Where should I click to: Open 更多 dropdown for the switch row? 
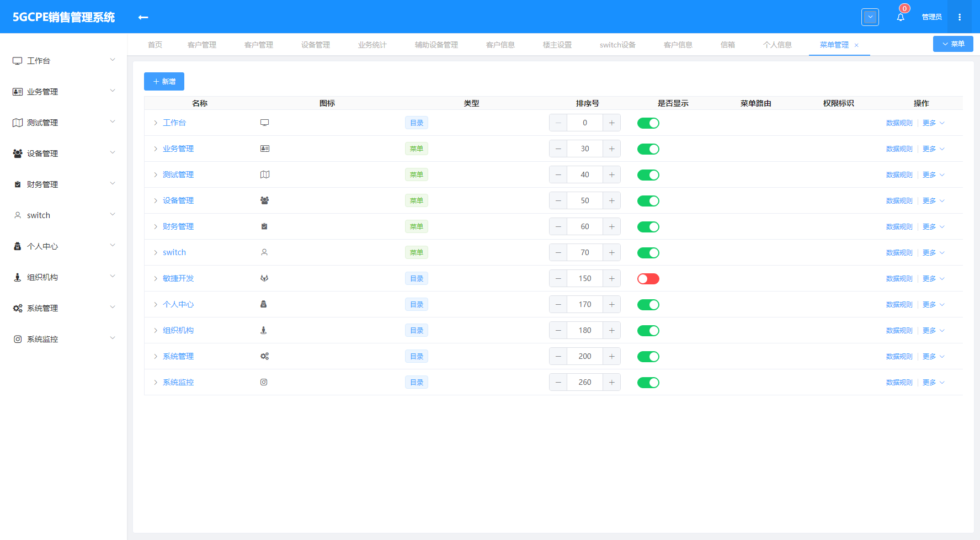[933, 253]
